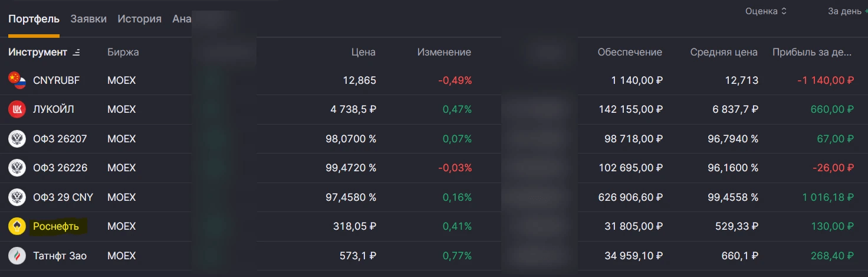This screenshot has width=868, height=277.
Task: Click the change value -0,03%
Action: point(455,168)
